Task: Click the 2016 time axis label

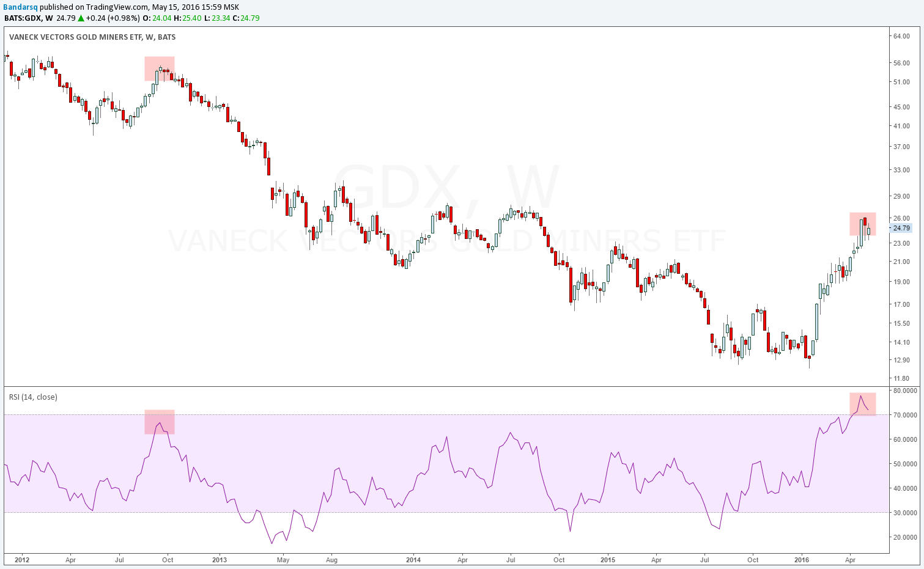Action: 802,560
